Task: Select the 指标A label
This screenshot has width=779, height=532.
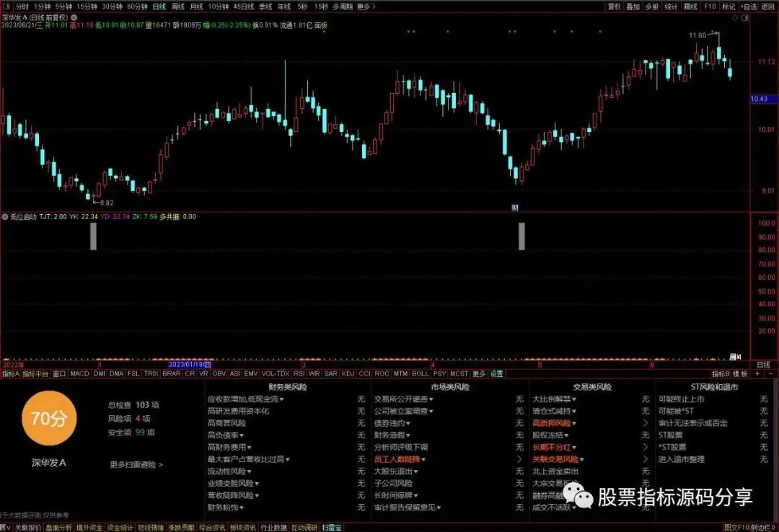Action: point(10,373)
